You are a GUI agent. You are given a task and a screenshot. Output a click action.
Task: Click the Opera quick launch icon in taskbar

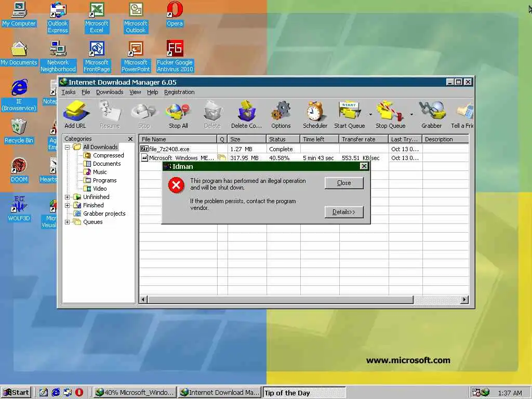click(79, 393)
